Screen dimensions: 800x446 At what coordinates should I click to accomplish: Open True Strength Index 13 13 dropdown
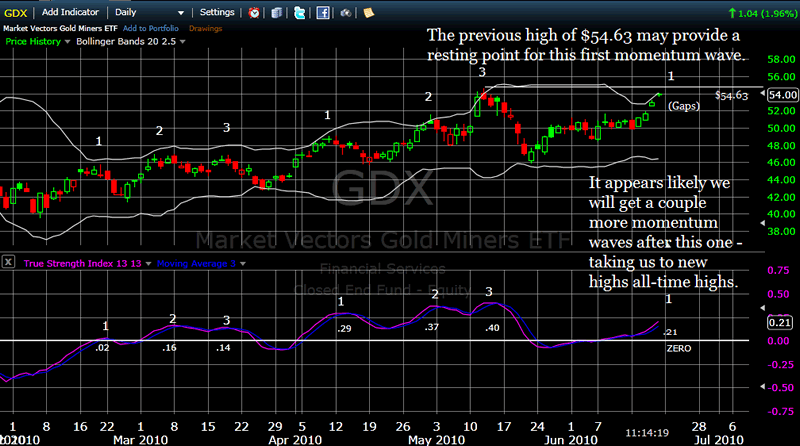pyautogui.click(x=144, y=263)
